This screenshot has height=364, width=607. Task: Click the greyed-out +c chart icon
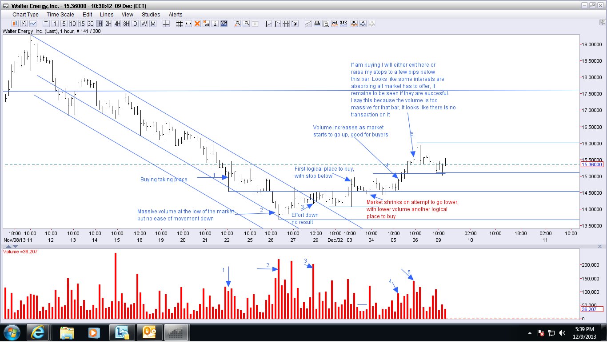point(372,24)
